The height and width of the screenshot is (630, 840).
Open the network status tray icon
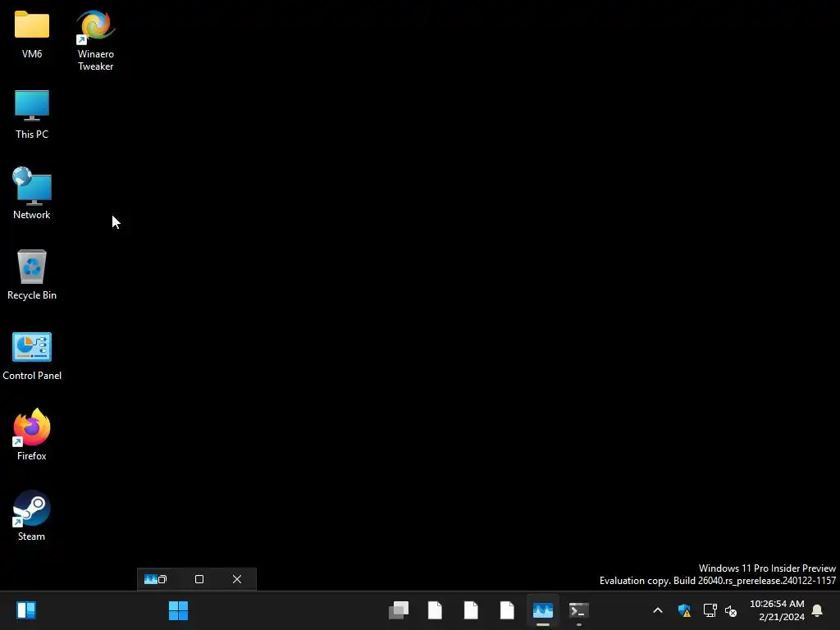click(x=710, y=610)
